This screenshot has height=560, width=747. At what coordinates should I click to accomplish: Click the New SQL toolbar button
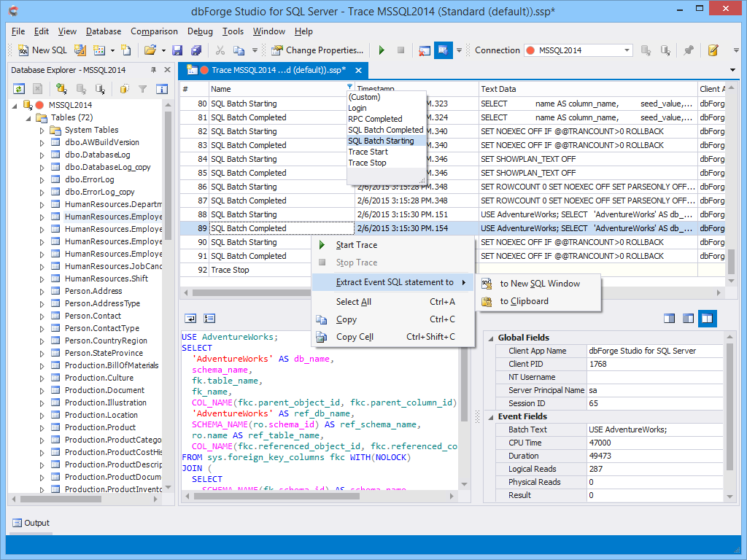click(x=42, y=50)
